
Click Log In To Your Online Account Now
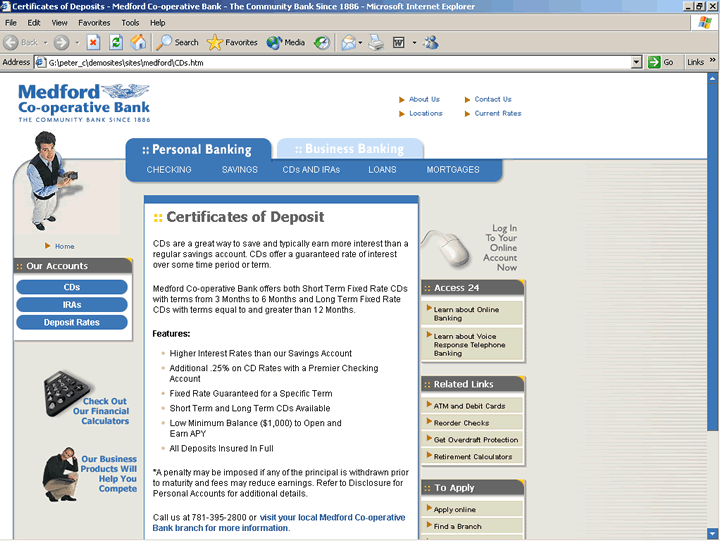click(500, 248)
